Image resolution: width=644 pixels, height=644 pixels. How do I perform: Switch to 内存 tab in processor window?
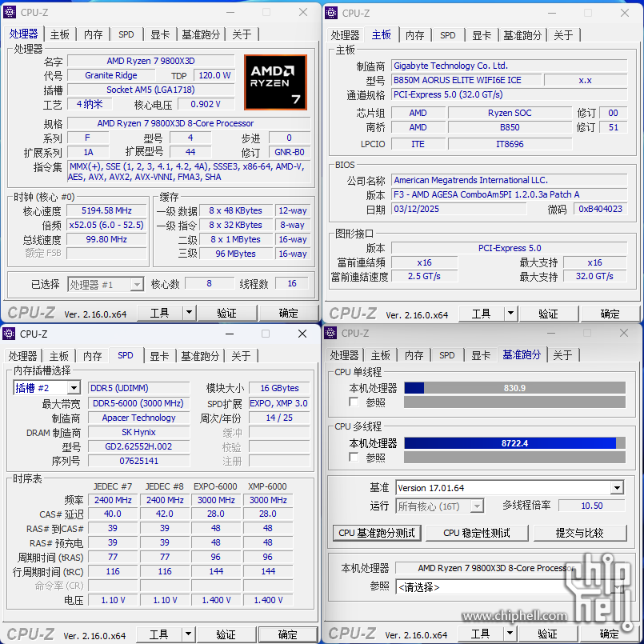pos(94,34)
